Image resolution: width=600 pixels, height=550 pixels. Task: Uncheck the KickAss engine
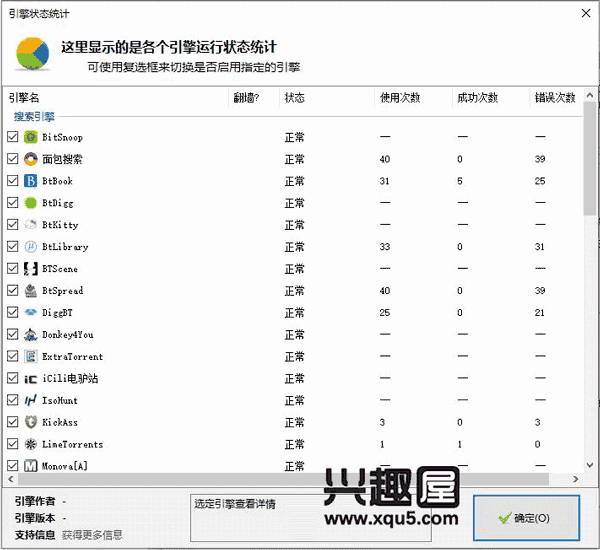pos(13,422)
